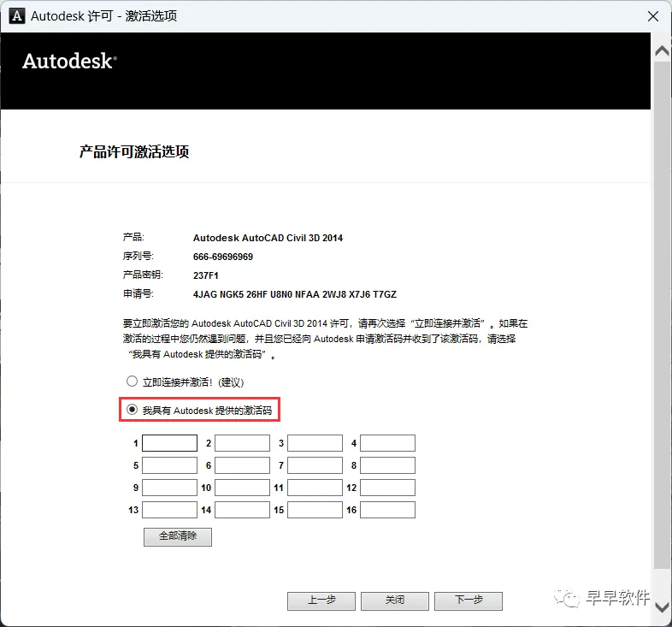Focus activation code field 2
The height and width of the screenshot is (627, 672).
pos(242,443)
